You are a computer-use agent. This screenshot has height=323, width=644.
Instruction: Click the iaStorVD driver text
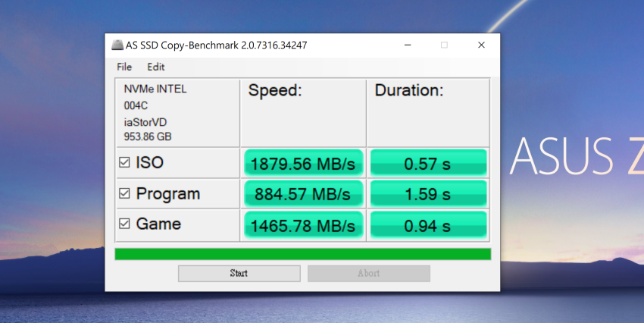(145, 122)
